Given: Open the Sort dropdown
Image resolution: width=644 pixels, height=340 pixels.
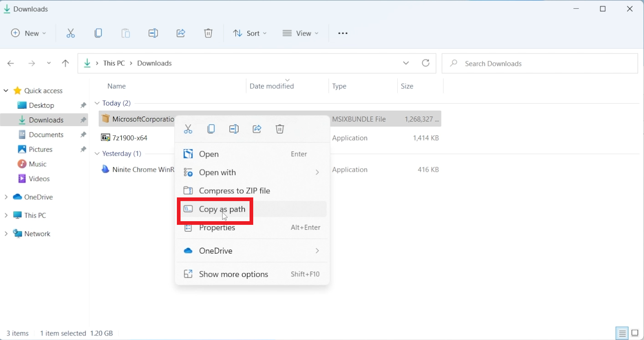Looking at the screenshot, I should (x=250, y=33).
